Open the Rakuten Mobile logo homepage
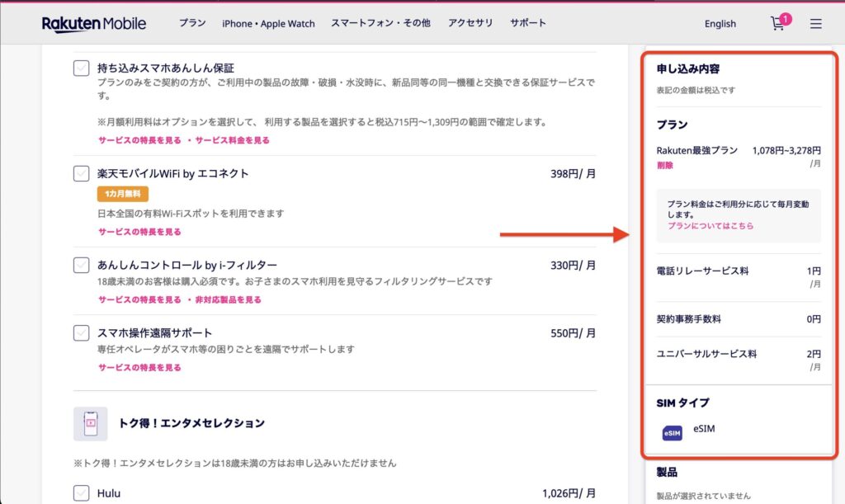The image size is (845, 504). (x=94, y=24)
